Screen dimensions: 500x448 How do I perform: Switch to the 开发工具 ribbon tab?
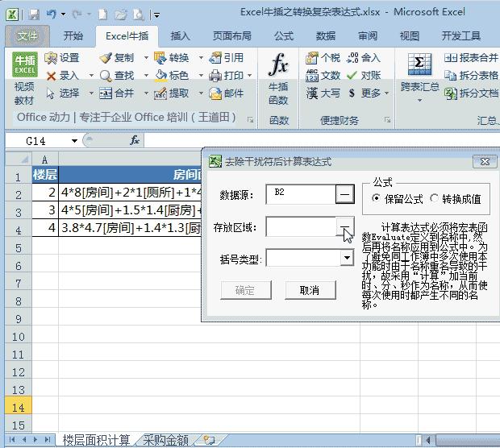pos(461,36)
